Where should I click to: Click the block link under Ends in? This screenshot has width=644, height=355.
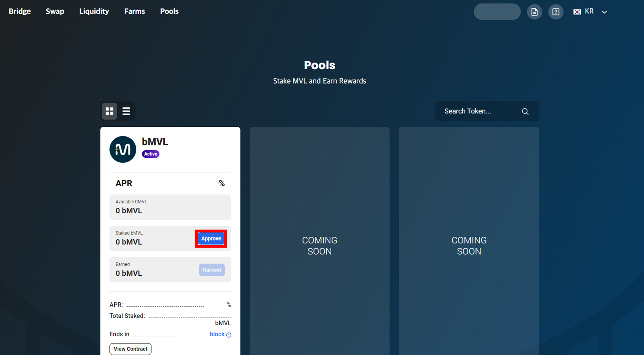pos(217,334)
